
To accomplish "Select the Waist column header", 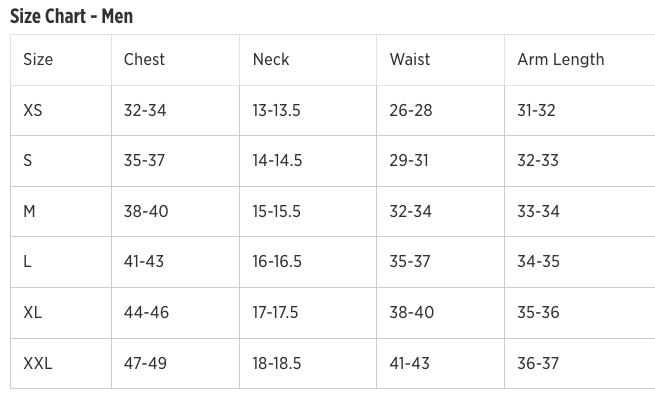I will (410, 59).
